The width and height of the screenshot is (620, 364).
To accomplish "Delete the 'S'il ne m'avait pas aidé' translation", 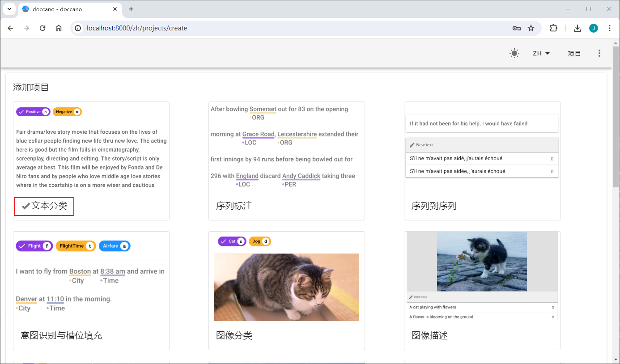I will 552,158.
